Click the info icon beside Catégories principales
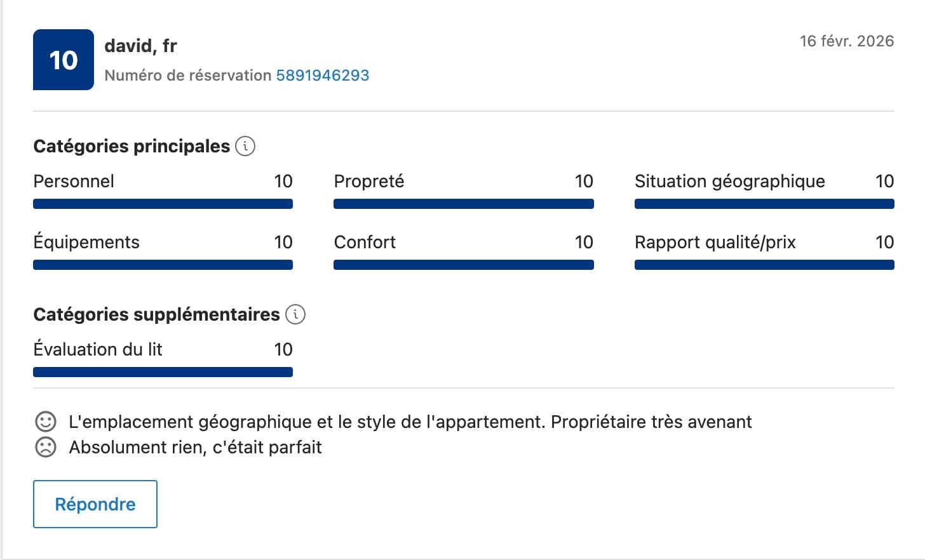 (x=245, y=146)
